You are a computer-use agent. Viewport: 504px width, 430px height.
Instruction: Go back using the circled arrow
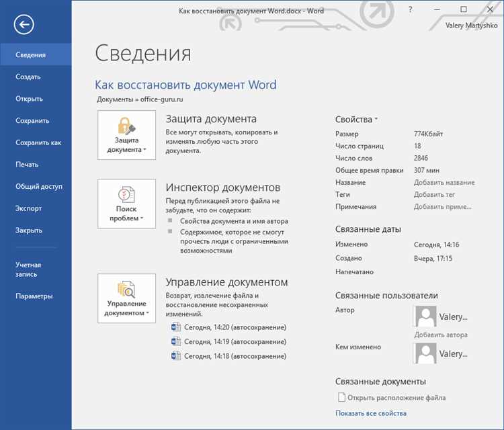tap(24, 24)
